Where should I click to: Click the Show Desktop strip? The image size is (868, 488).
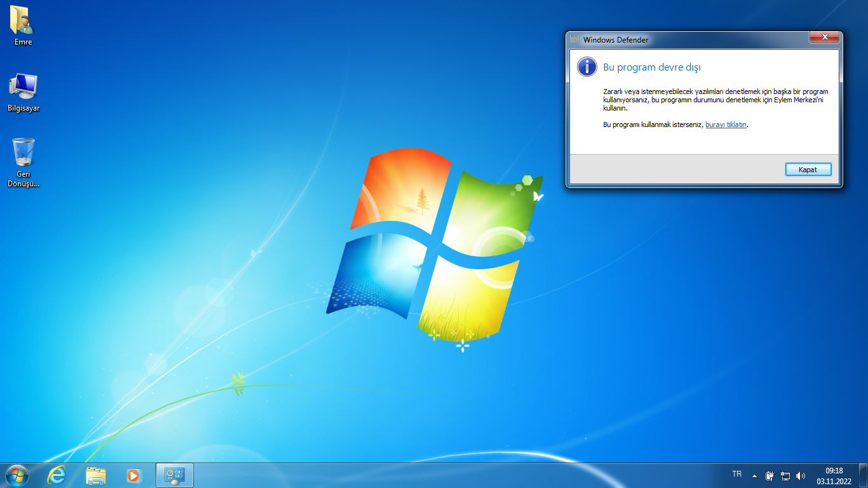pyautogui.click(x=864, y=475)
